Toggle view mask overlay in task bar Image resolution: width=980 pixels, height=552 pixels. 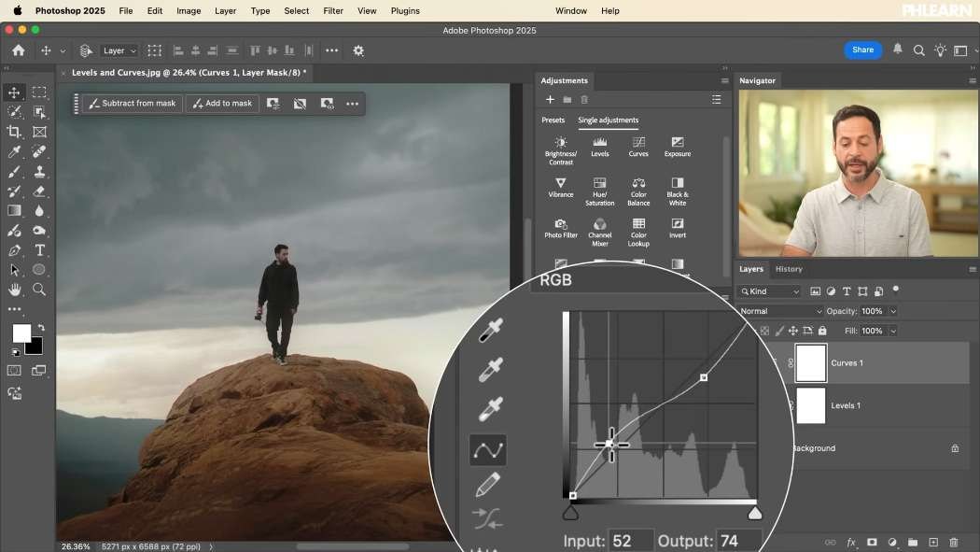327,104
